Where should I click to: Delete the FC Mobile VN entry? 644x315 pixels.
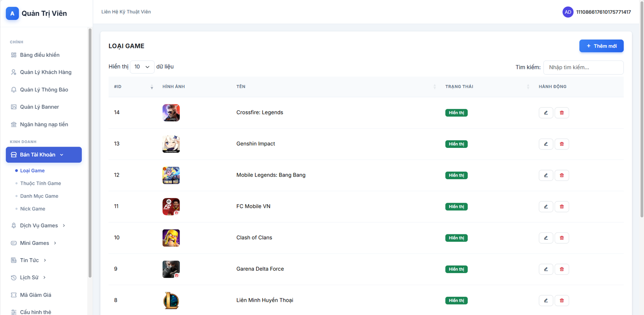click(561, 207)
